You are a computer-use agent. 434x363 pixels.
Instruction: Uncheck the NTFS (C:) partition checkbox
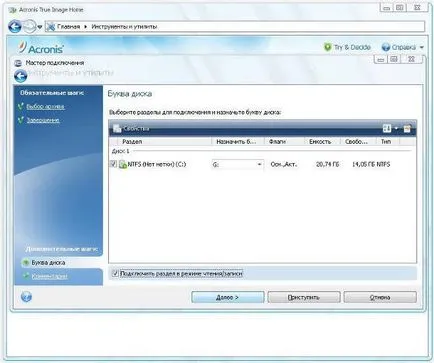(x=113, y=164)
